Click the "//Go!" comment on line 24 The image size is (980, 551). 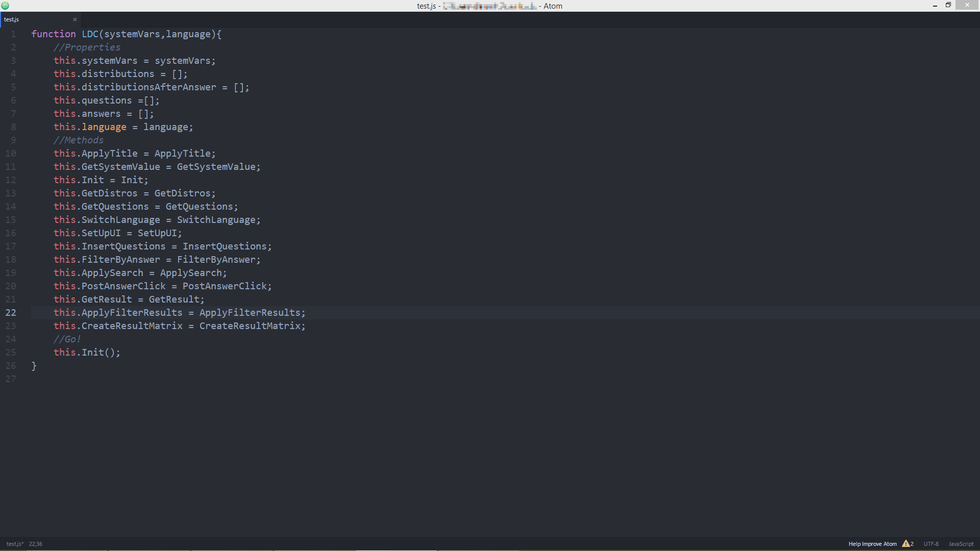[67, 339]
